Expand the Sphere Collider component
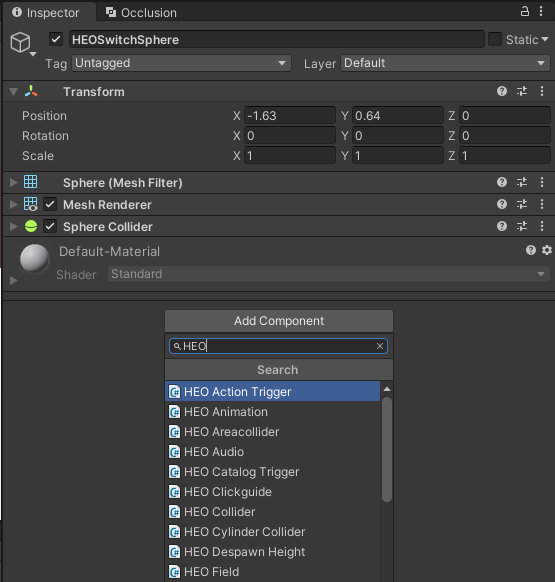The height and width of the screenshot is (582, 555). pos(14,226)
